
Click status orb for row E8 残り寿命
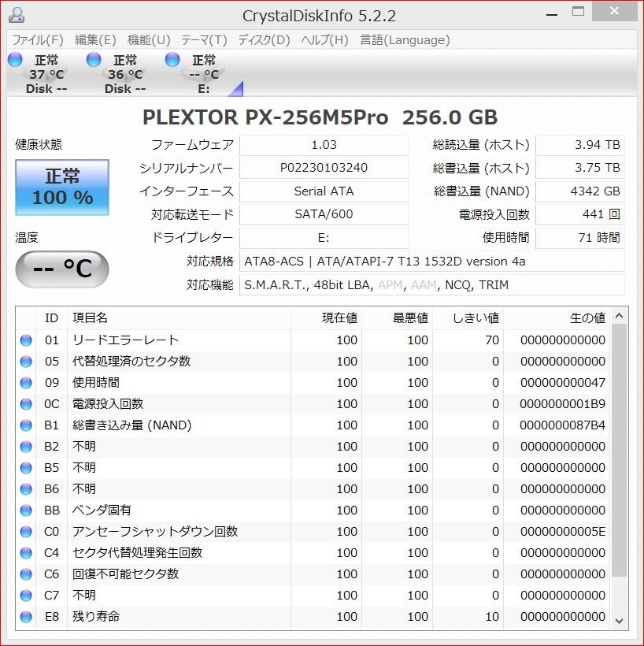(x=26, y=617)
